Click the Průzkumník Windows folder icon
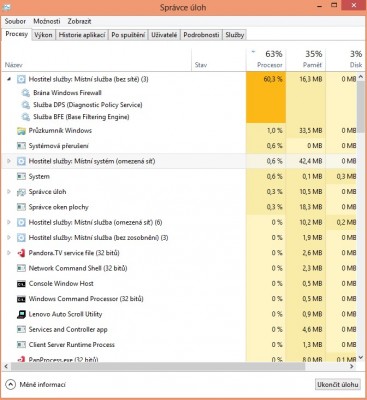 pos(21,131)
